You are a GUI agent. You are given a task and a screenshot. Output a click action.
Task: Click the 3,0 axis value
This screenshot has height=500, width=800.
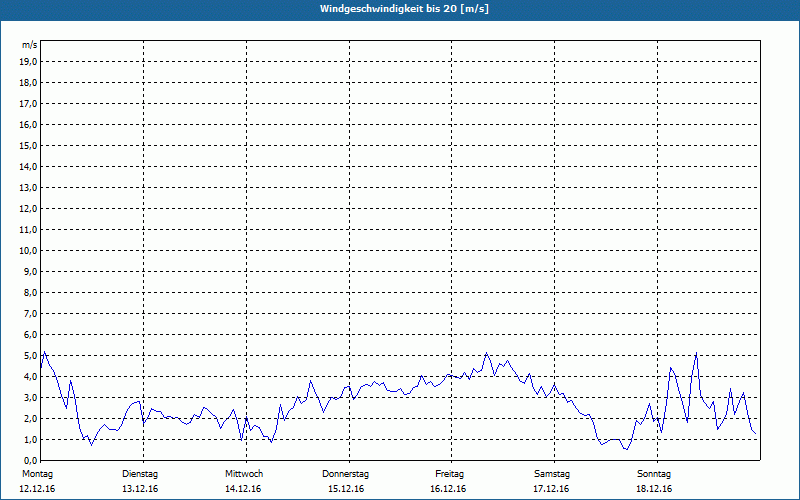[30, 397]
